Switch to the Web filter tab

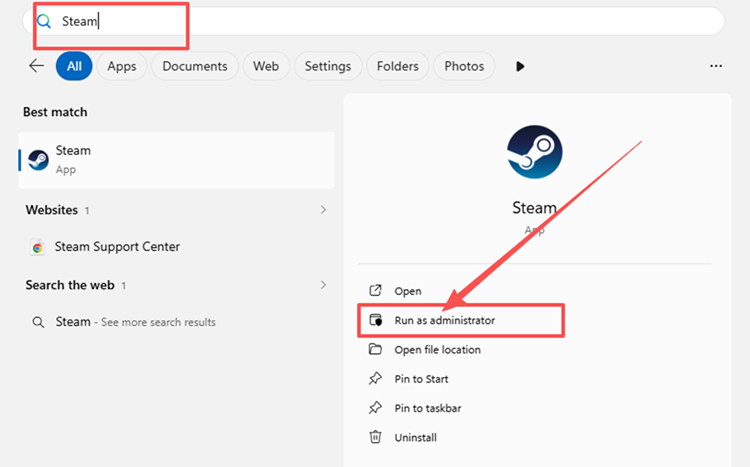(x=266, y=66)
